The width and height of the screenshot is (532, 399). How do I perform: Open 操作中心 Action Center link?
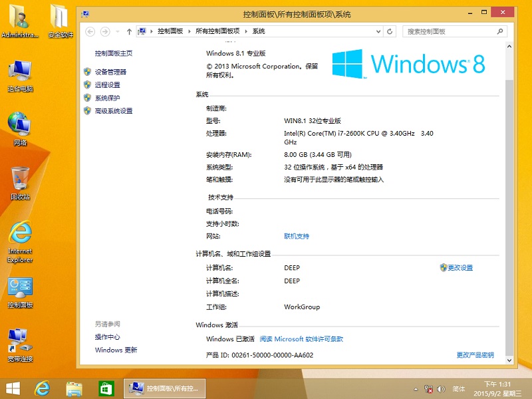coord(107,337)
